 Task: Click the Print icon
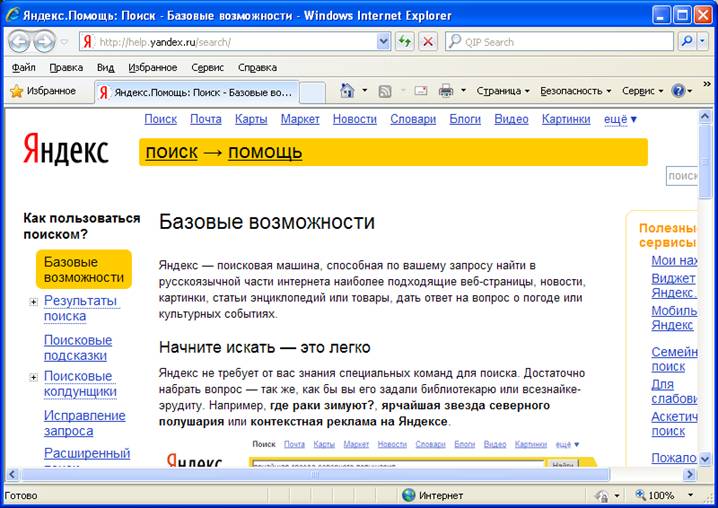[x=446, y=91]
